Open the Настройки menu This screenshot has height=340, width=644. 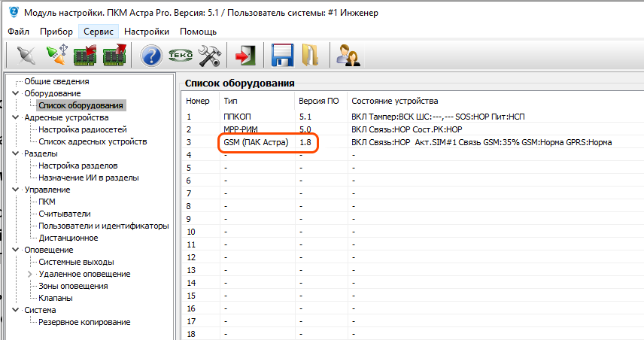point(147,32)
